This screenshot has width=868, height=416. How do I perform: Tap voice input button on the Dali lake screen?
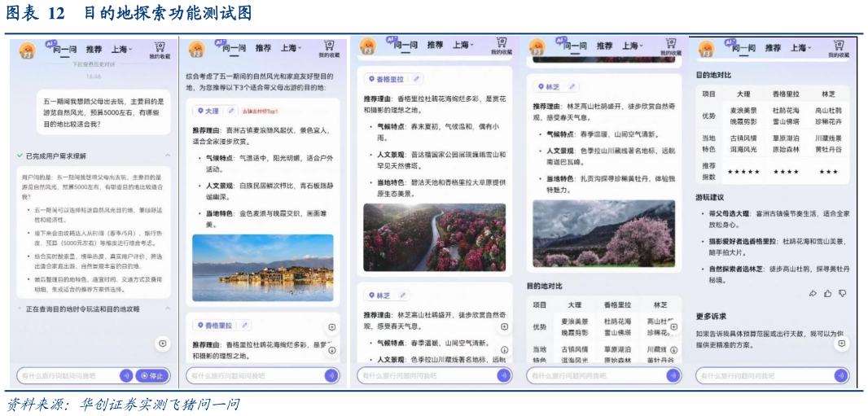pyautogui.click(x=333, y=375)
